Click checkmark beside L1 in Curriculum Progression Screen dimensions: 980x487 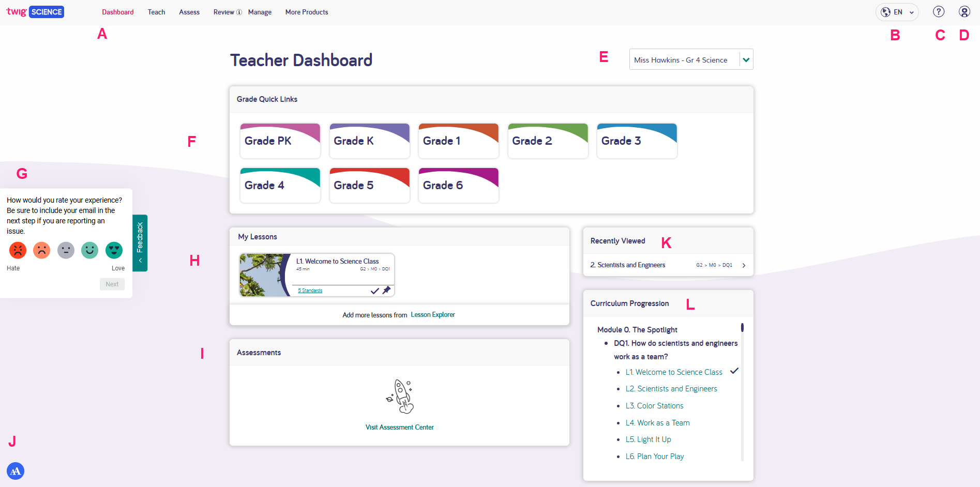[734, 371]
